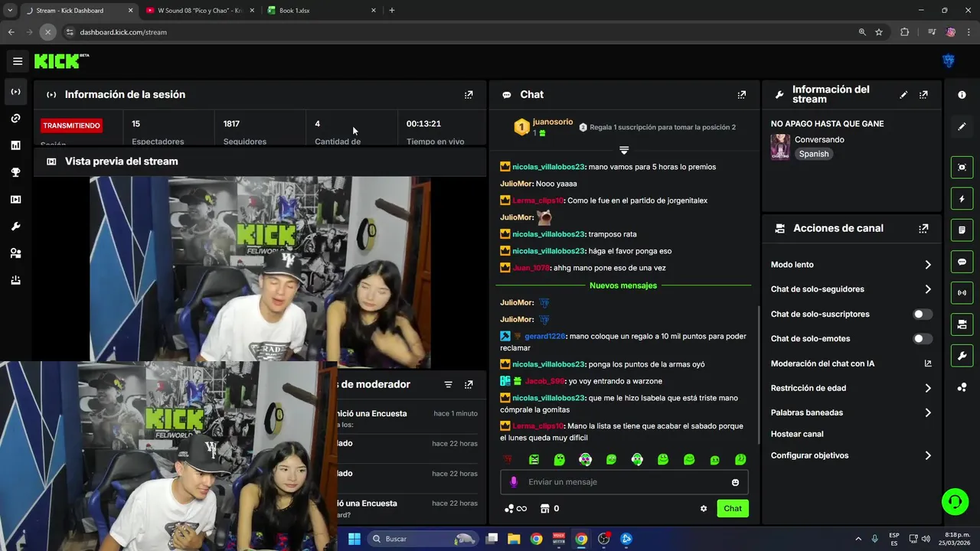
Task: Click the Spanish language tag
Action: point(814,154)
